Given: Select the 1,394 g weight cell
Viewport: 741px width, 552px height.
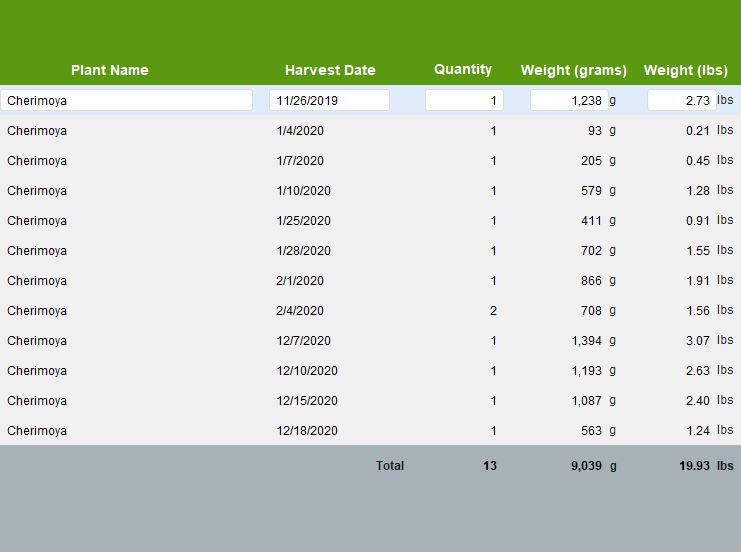Looking at the screenshot, I should [x=586, y=341].
